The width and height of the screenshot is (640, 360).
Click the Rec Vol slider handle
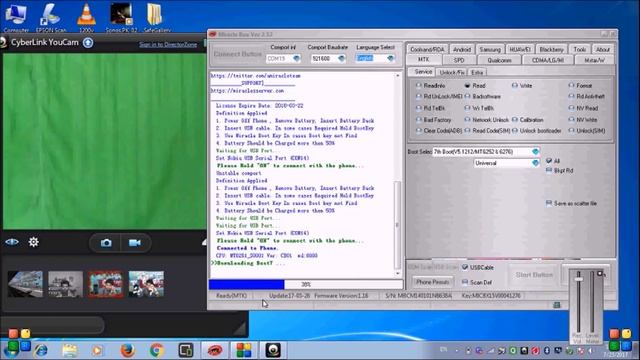tap(578, 279)
